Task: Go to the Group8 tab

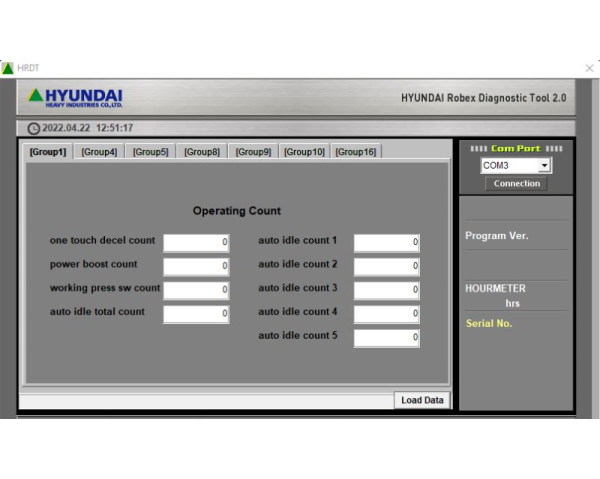Action: 202,152
